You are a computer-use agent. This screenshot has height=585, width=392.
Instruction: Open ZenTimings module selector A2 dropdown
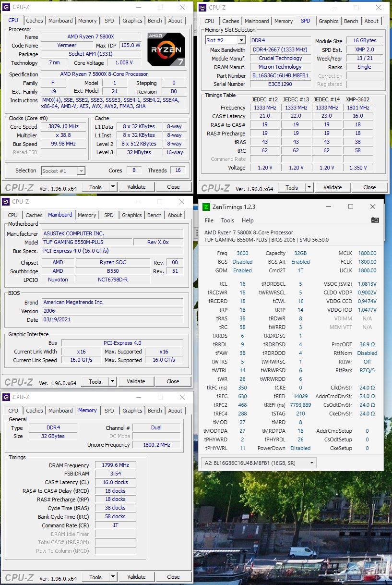pyautogui.click(x=258, y=463)
